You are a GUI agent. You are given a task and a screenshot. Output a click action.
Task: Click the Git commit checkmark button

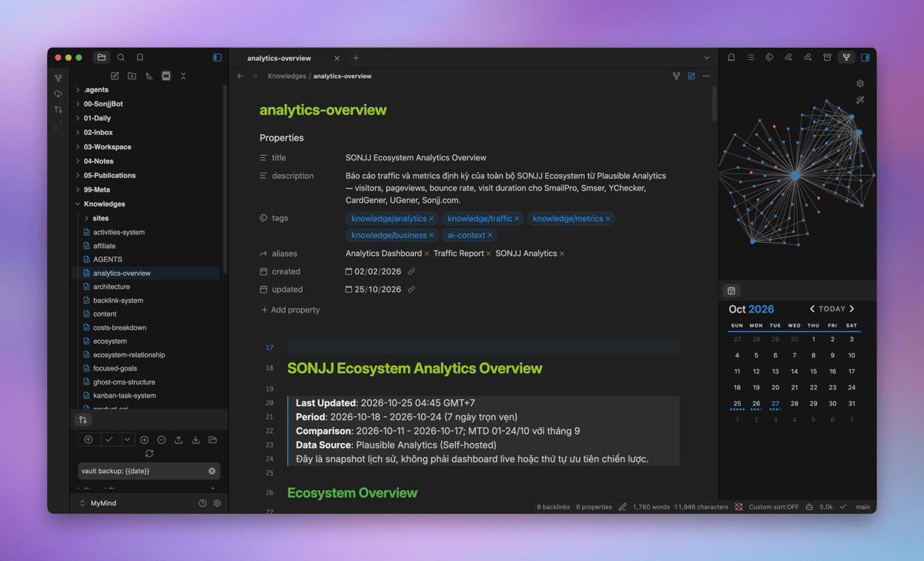tap(109, 439)
